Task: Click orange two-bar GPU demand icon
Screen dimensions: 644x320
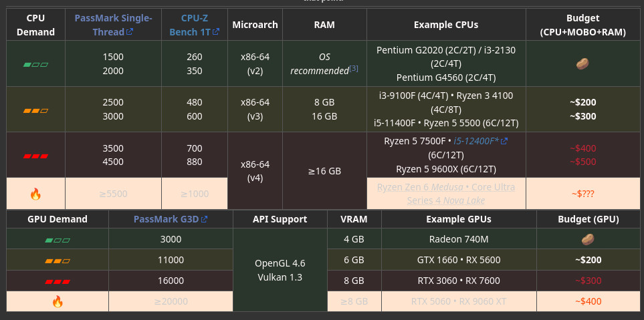Action: click(58, 261)
